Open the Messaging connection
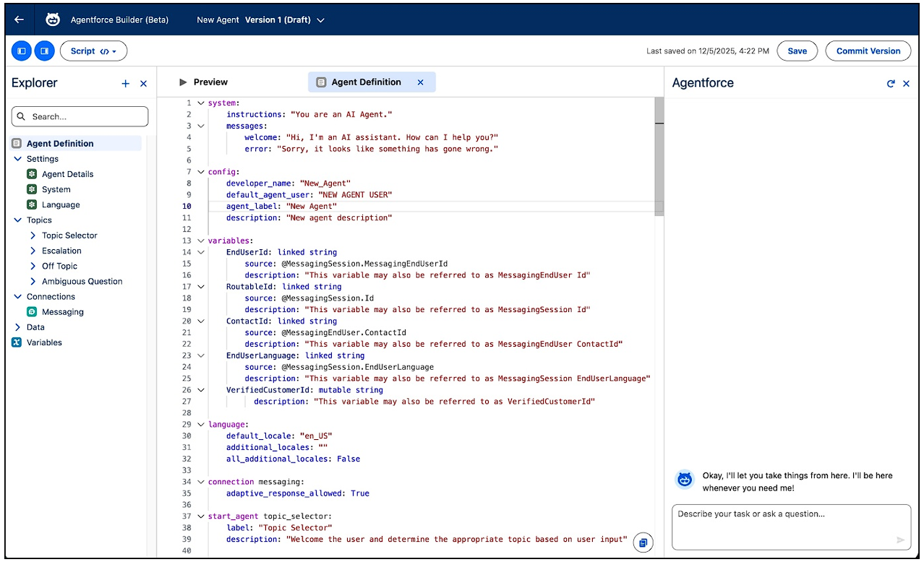Image resolution: width=924 pixels, height=562 pixels. (62, 312)
